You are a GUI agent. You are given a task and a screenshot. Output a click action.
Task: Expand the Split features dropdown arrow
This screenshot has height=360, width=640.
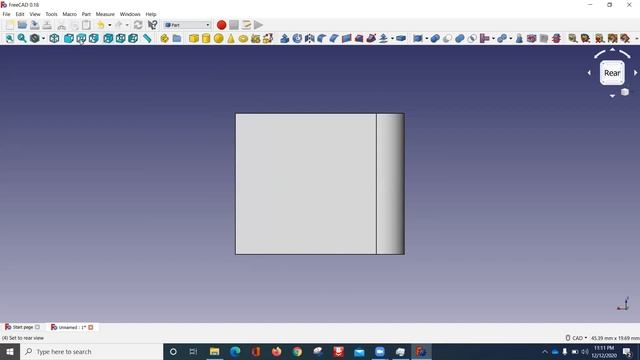click(x=511, y=39)
